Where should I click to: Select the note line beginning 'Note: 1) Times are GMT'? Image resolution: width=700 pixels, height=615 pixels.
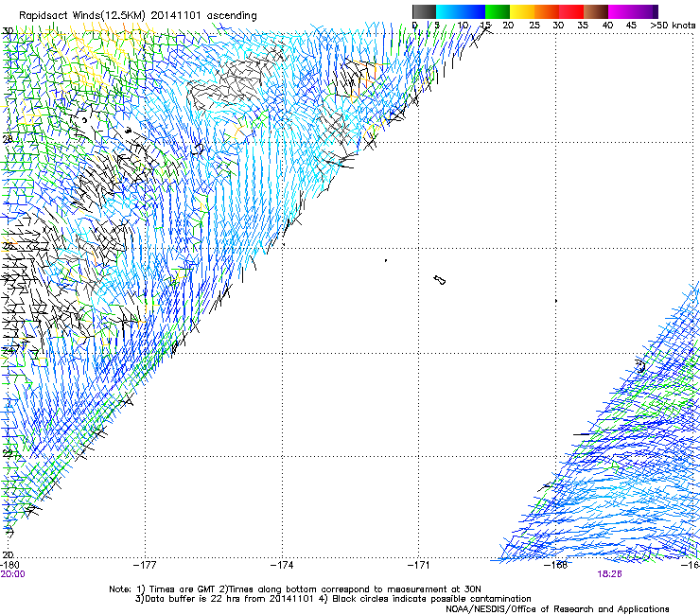tap(294, 589)
